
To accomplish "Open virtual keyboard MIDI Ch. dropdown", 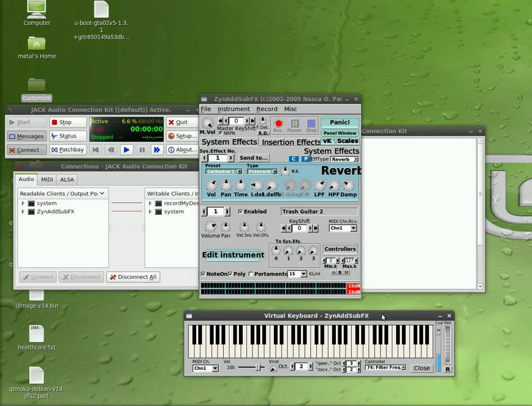I will [205, 368].
